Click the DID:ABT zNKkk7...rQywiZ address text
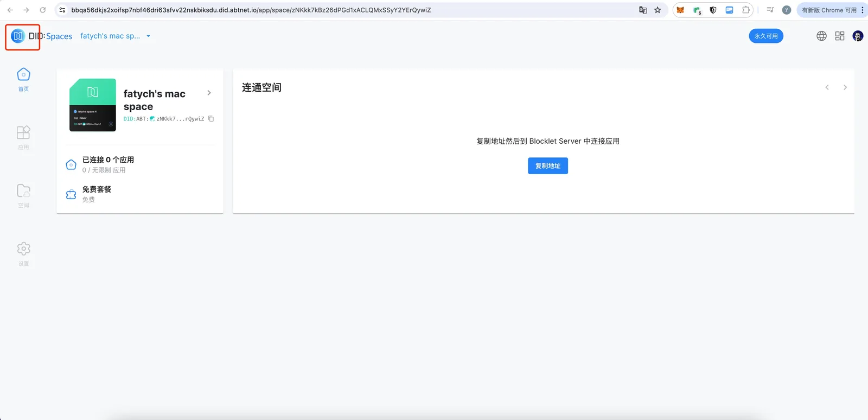The image size is (868, 420). 164,119
